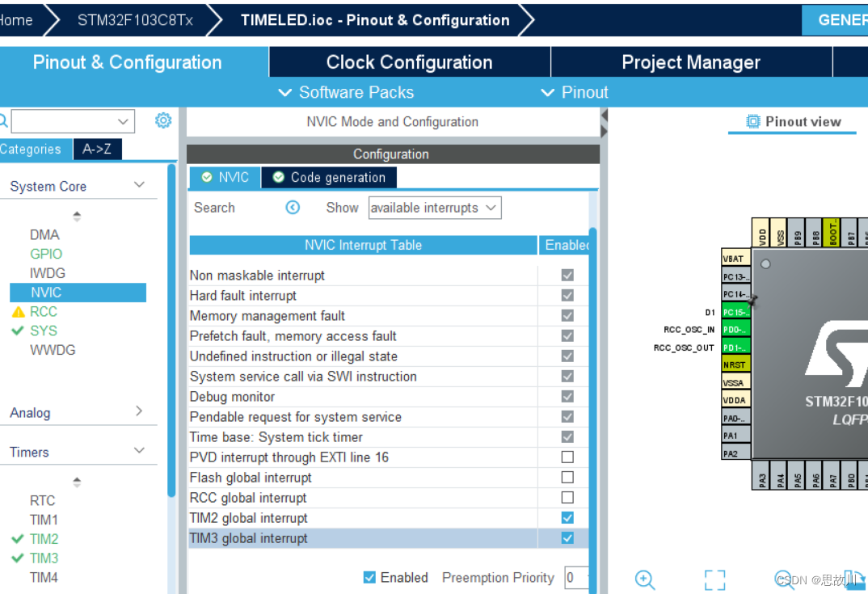The width and height of the screenshot is (868, 594).
Task: Switch to Project Manager tab
Action: (691, 62)
